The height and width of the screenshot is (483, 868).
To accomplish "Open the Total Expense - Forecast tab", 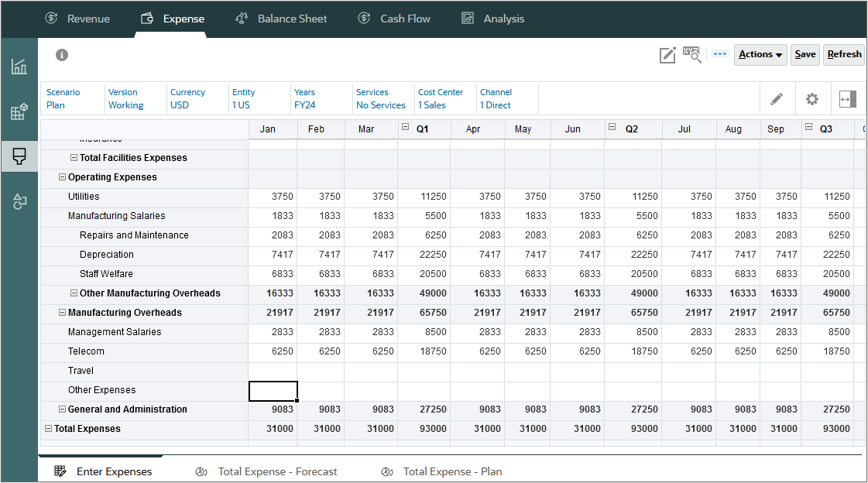I will click(x=279, y=471).
